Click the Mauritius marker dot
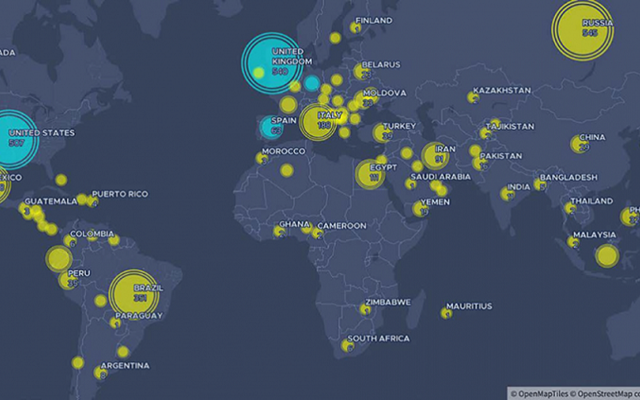This screenshot has height=400, width=640. coord(446,313)
